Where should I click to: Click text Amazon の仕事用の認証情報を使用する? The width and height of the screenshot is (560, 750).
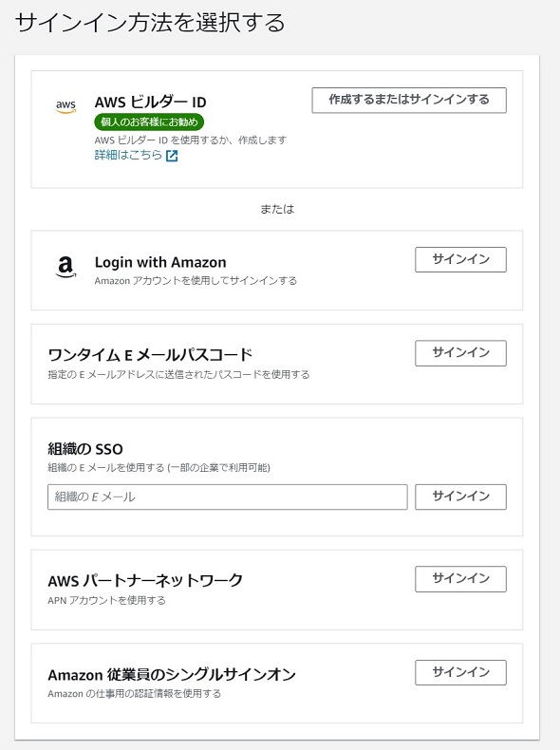tap(135, 694)
